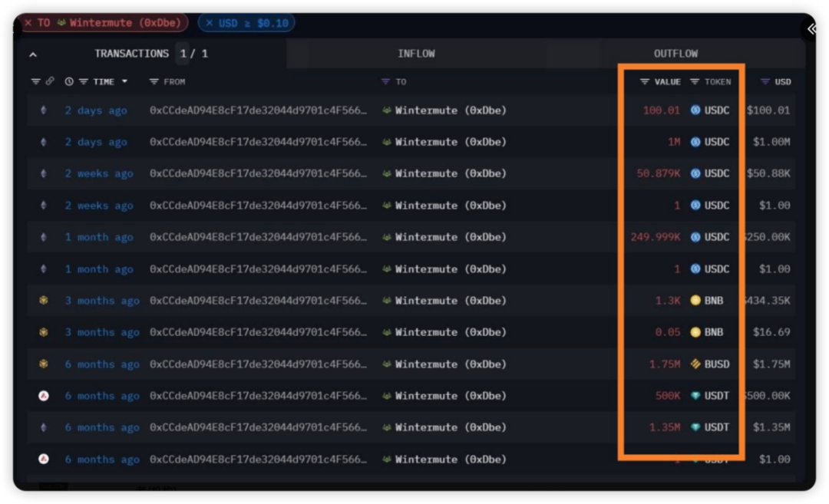Open the sender address on the $1.00M row
This screenshot has height=504, width=829.
[258, 142]
